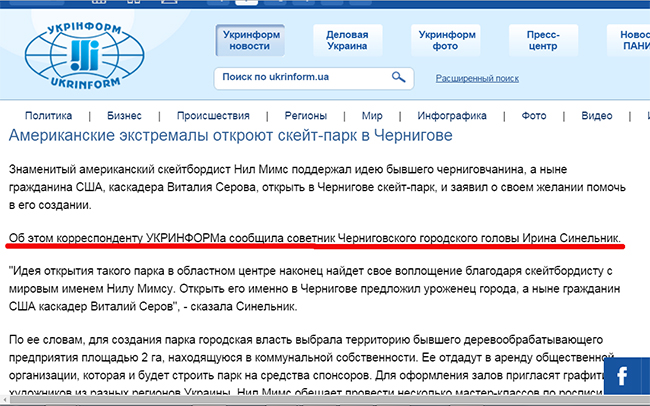Open the Видео menu item

click(x=597, y=115)
